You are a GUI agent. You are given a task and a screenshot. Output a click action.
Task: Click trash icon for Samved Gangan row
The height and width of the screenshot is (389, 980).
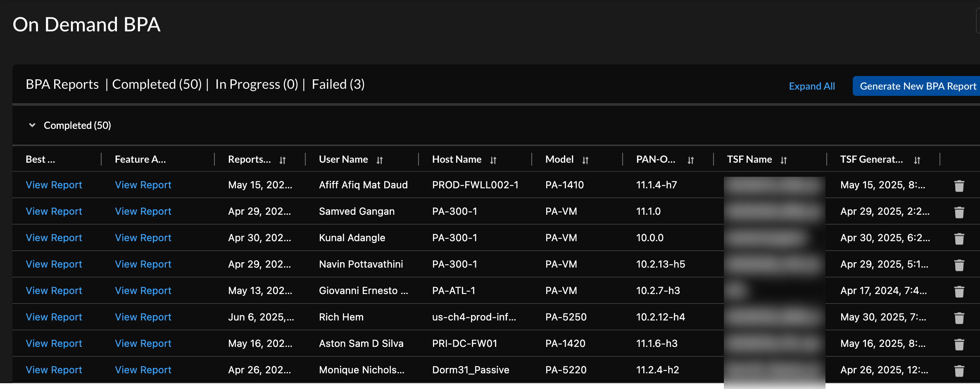[959, 212]
